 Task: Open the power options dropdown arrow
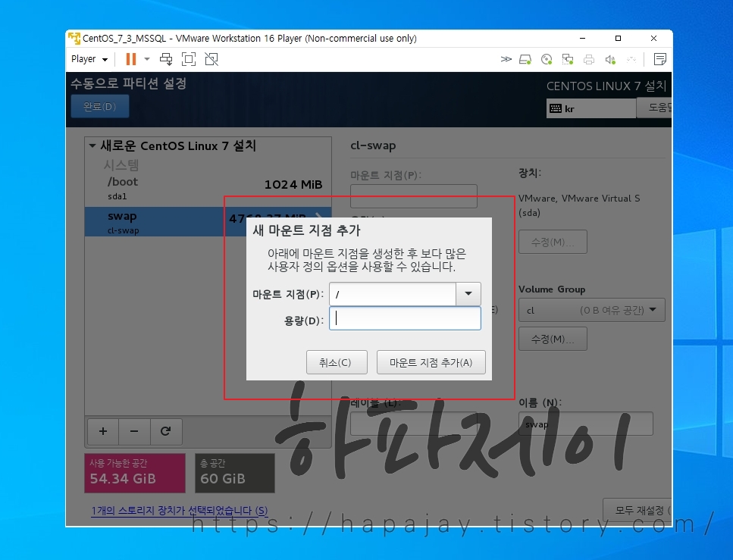tap(147, 59)
